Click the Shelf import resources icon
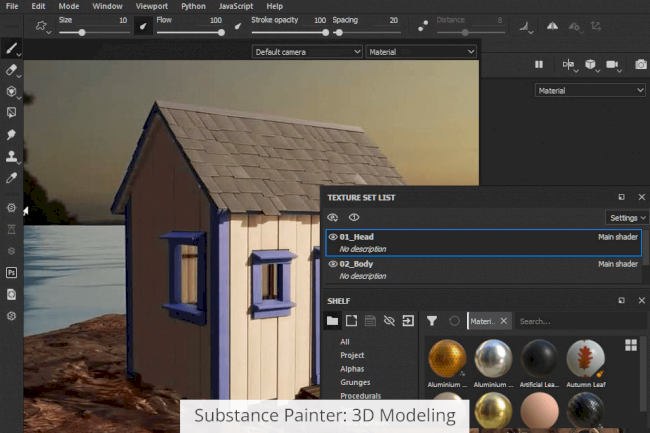 point(408,321)
